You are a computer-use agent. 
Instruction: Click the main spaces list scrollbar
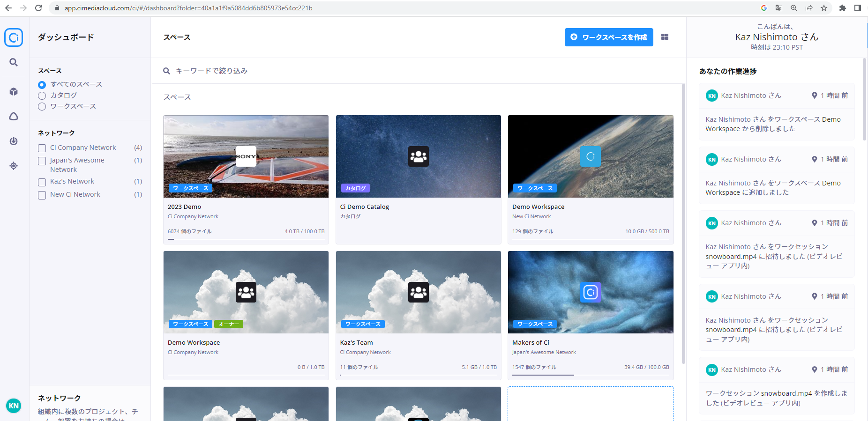pos(683,224)
